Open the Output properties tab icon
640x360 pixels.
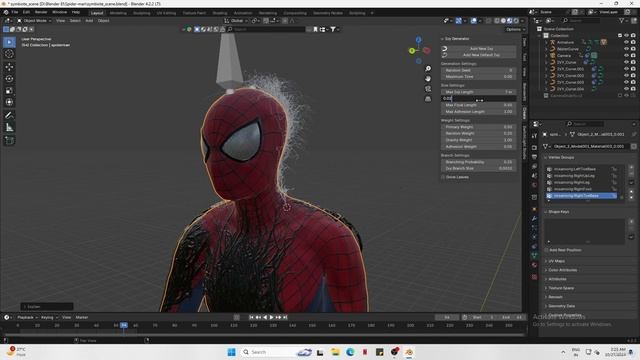534,157
